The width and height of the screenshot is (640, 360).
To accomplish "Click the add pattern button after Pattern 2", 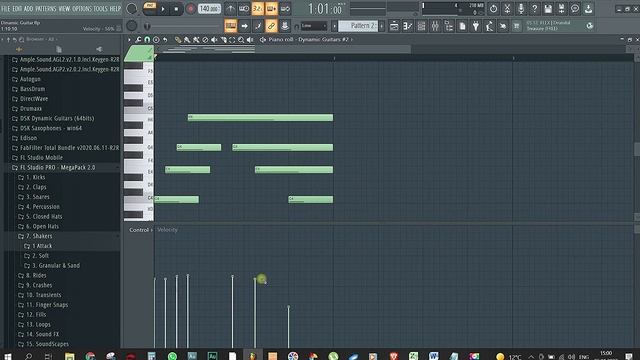I will pos(382,26).
